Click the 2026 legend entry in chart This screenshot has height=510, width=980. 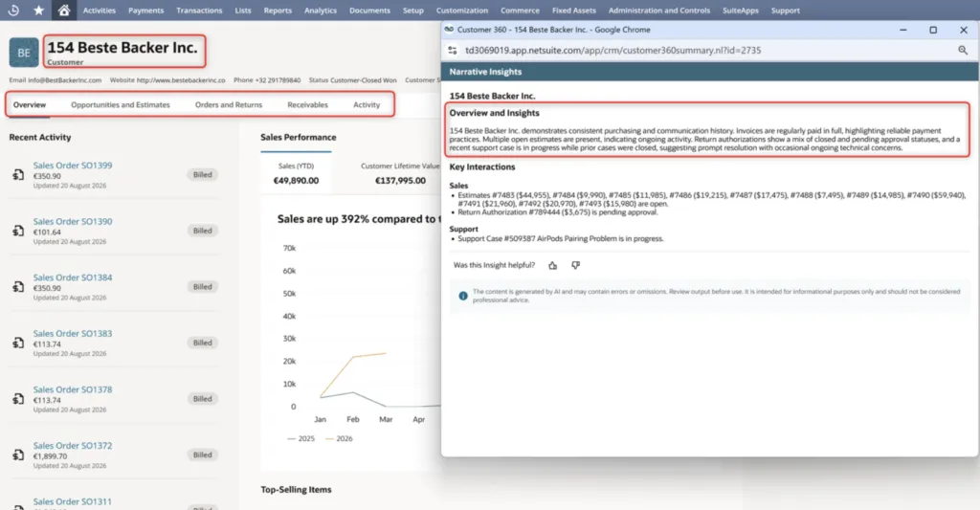(339, 439)
